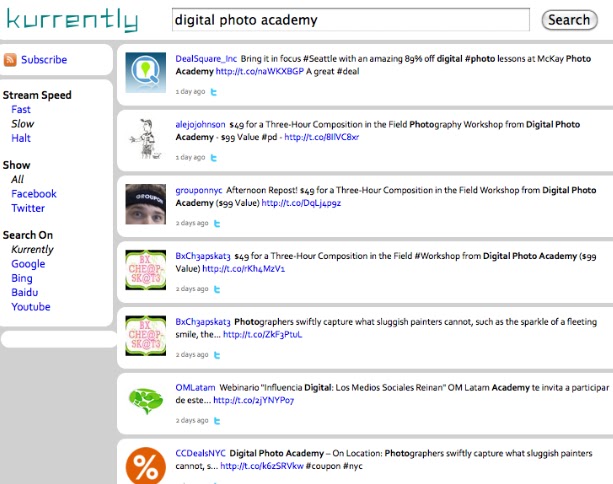This screenshot has height=484, width=613.
Task: Click the 'Search On' heading
Action: click(x=28, y=235)
